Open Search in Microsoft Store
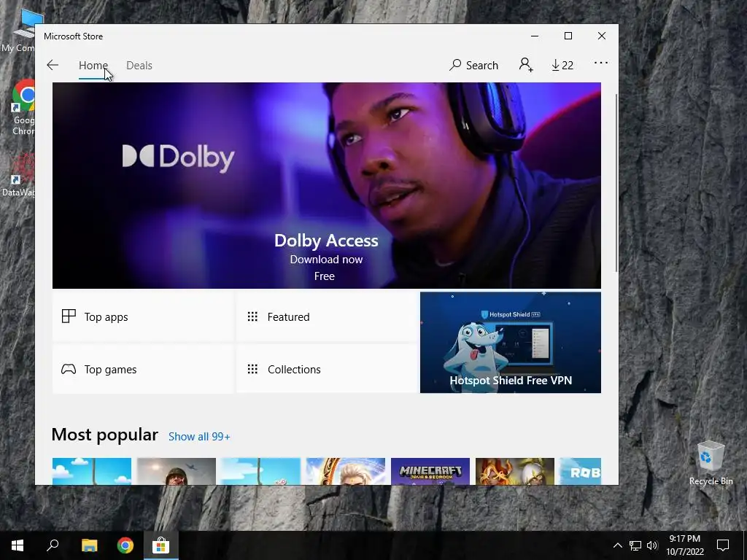 pyautogui.click(x=473, y=65)
